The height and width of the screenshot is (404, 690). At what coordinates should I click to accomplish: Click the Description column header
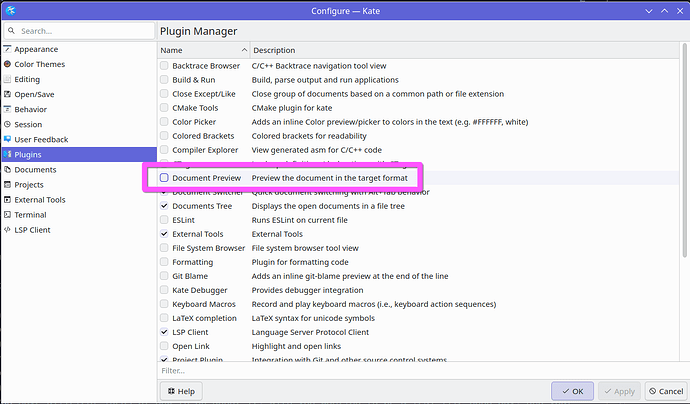coord(465,50)
